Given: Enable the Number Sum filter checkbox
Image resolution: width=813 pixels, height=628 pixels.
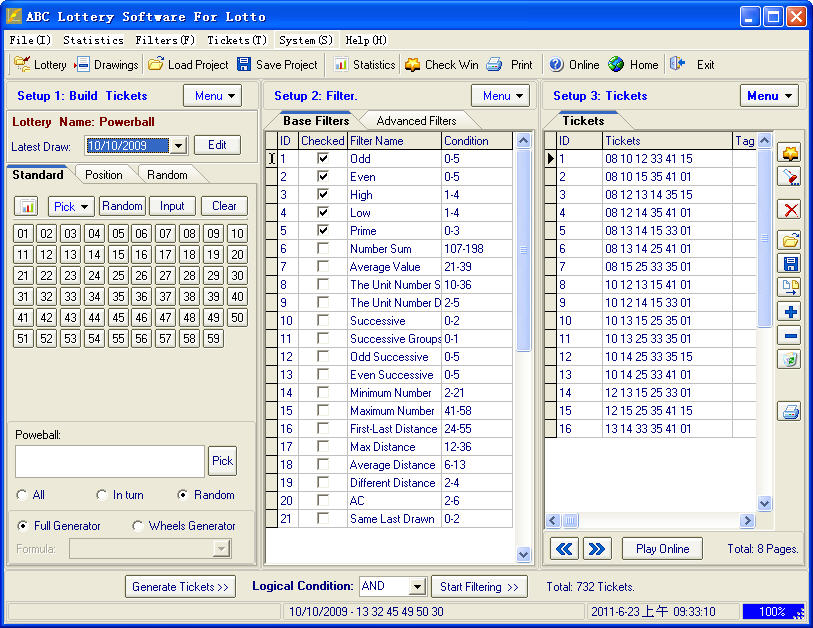Looking at the screenshot, I should (x=323, y=248).
